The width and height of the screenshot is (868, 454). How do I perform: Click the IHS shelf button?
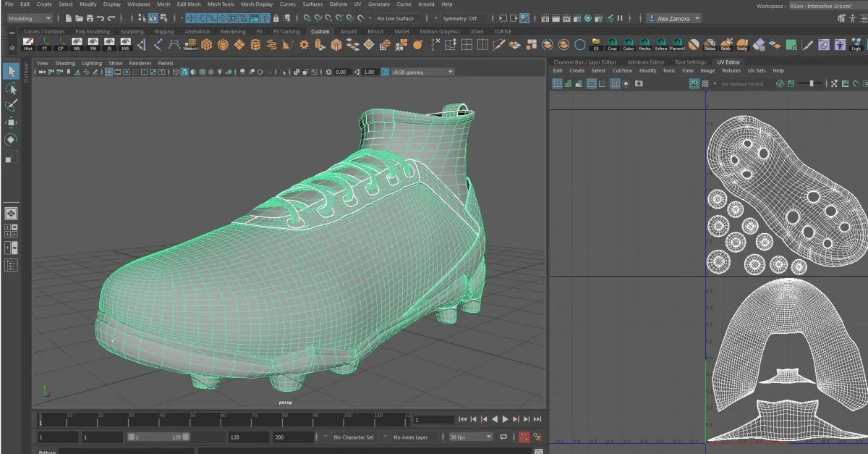coord(126,45)
